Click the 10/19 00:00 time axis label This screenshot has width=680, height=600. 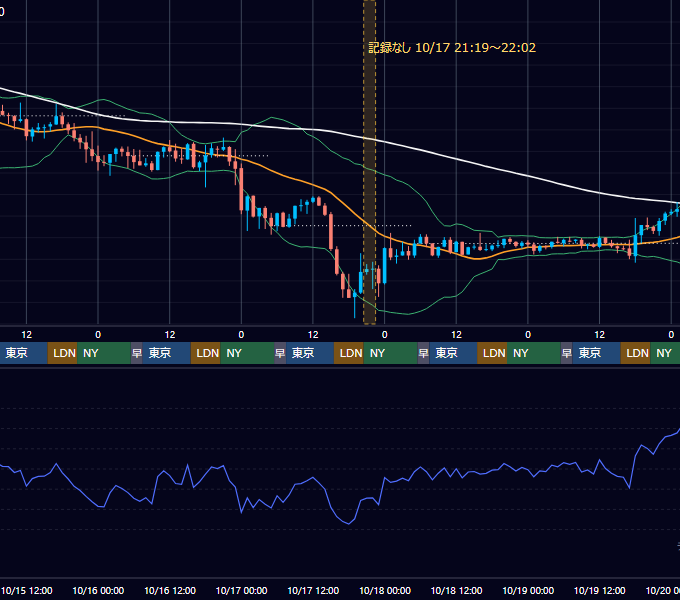[x=528, y=590]
